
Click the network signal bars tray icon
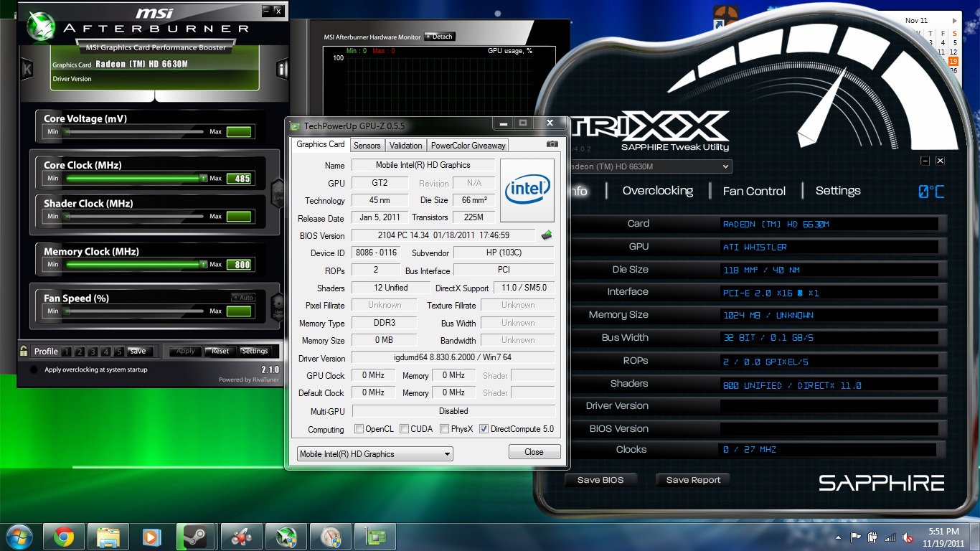(x=890, y=537)
